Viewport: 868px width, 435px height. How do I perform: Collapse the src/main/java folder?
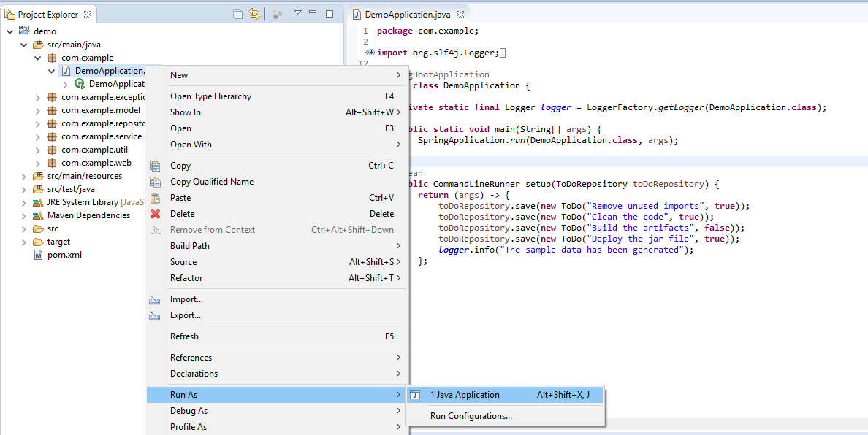(24, 45)
